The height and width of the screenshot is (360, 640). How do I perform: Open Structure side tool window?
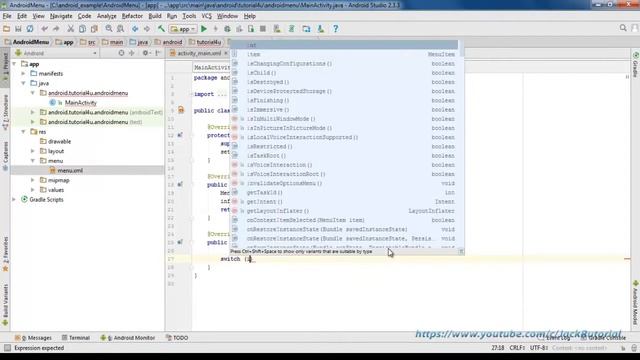pos(5,112)
